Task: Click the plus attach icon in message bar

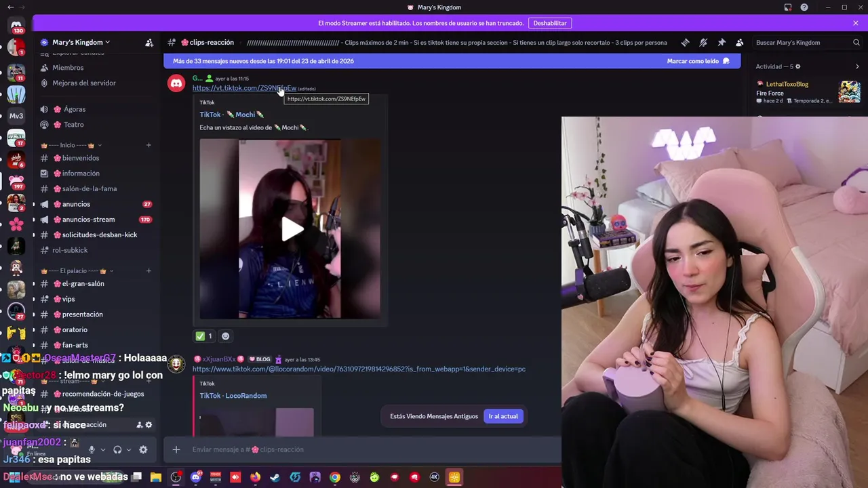Action: point(176,449)
